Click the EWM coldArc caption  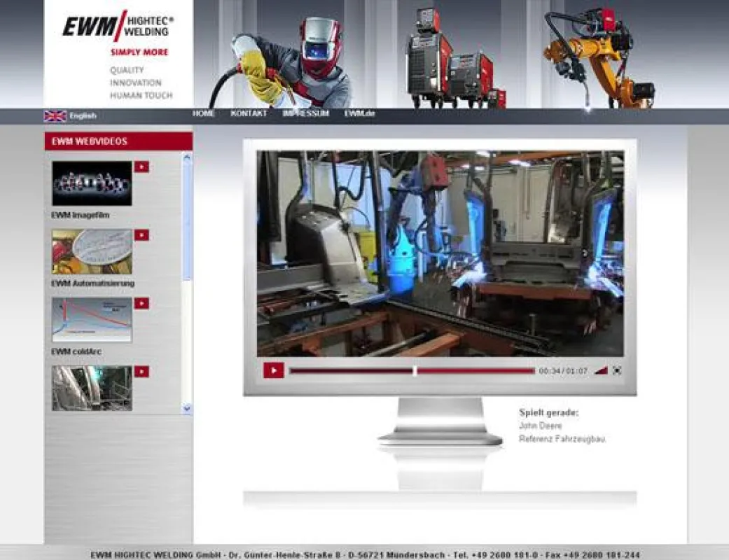(76, 351)
